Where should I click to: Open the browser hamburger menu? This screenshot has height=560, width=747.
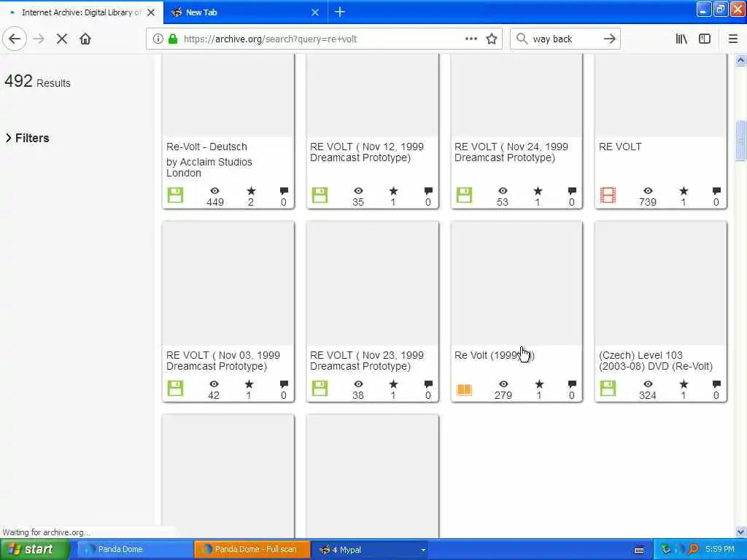pos(733,39)
